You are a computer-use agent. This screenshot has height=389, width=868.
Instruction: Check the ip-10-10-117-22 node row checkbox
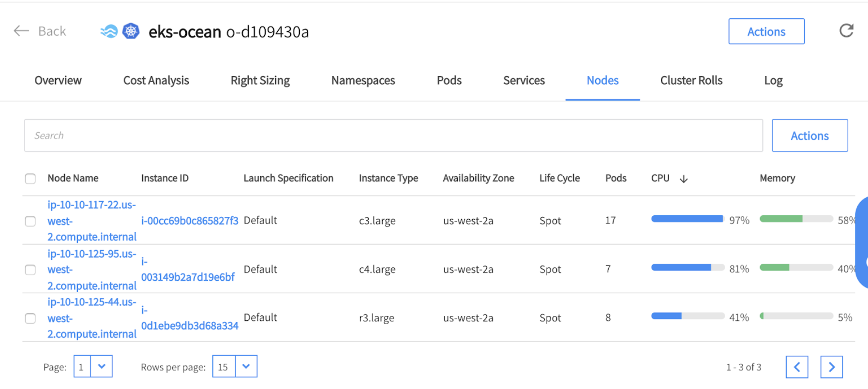click(30, 221)
